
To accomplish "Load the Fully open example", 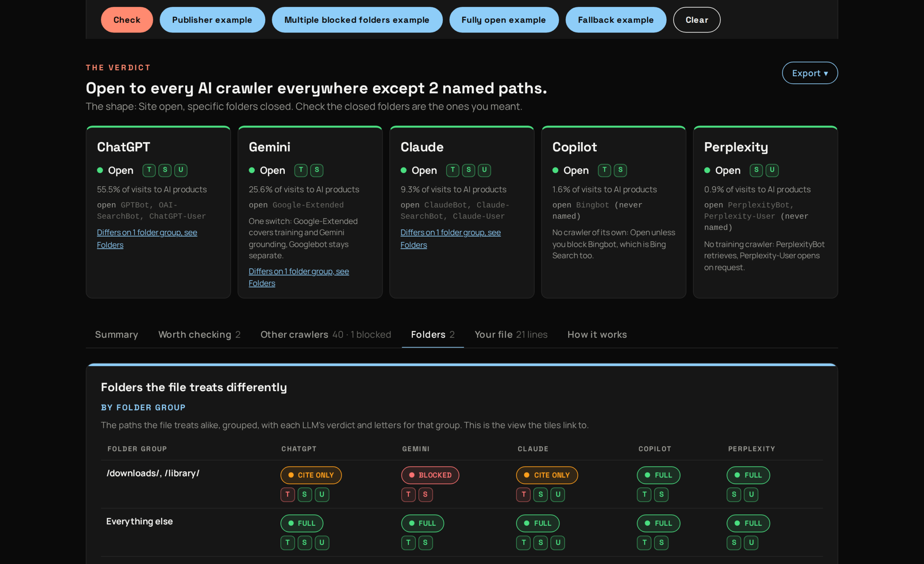I will coord(504,20).
